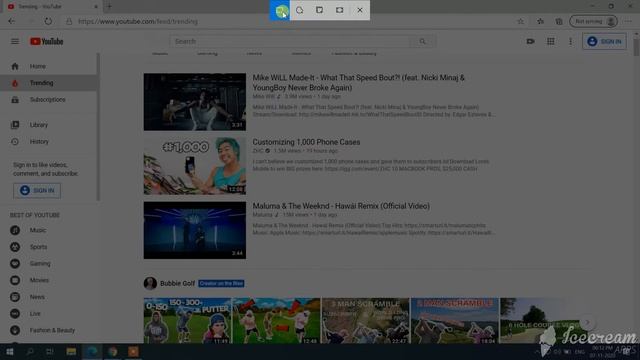Select the freeform snip mode
This screenshot has height=360, width=640.
click(x=300, y=10)
